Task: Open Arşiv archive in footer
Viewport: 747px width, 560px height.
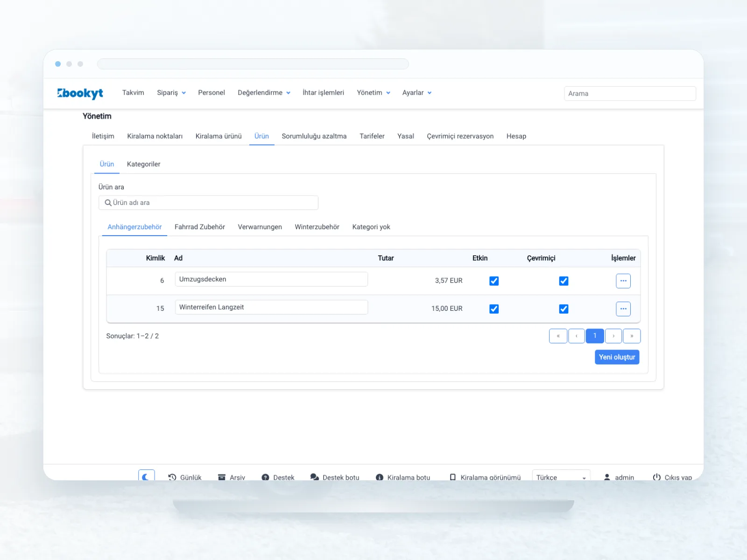Action: click(232, 477)
